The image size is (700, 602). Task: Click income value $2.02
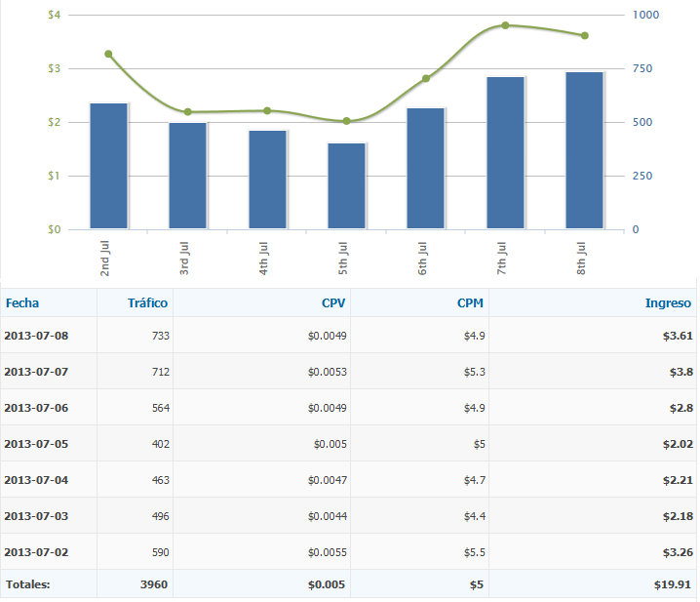tap(678, 444)
